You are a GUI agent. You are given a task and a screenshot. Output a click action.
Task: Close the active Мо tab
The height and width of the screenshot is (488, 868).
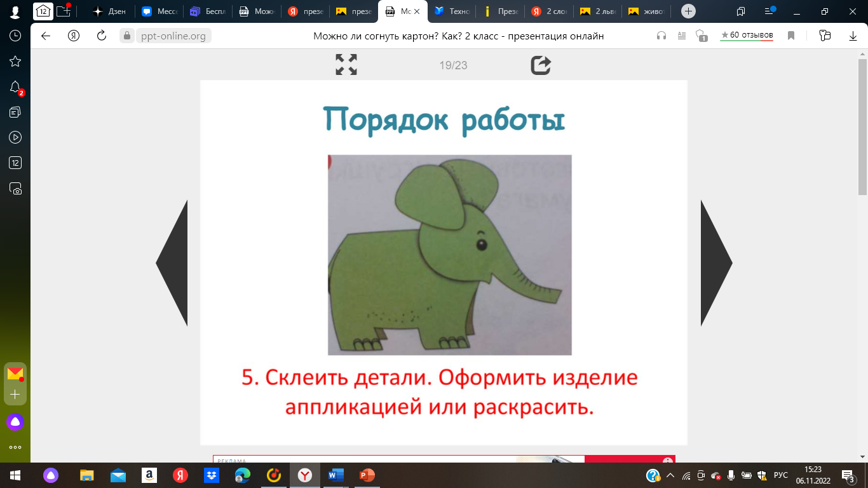pos(417,11)
